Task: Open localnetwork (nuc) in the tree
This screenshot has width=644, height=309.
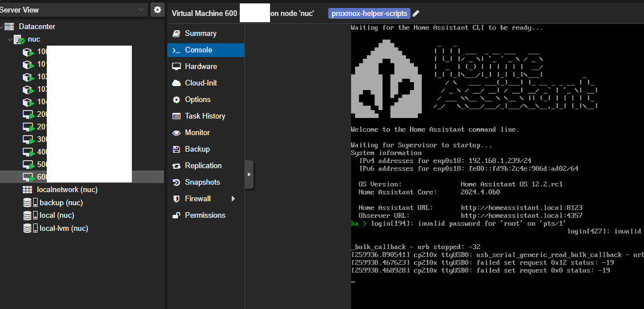Action: click(67, 190)
